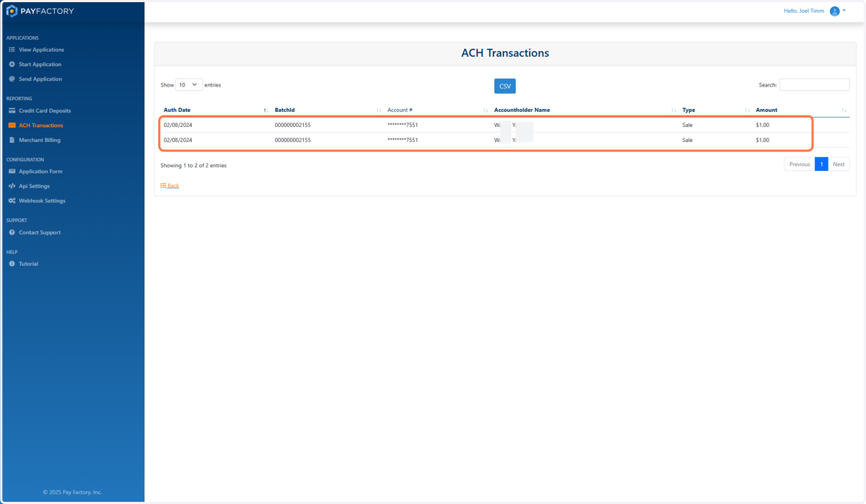Click the Merchant Billing document icon
The height and width of the screenshot is (504, 866).
coord(12,140)
